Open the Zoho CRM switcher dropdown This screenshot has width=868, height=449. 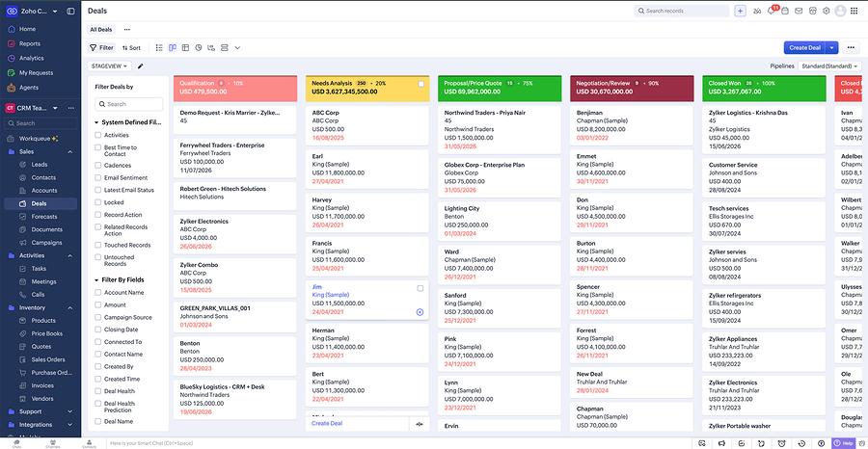point(55,11)
